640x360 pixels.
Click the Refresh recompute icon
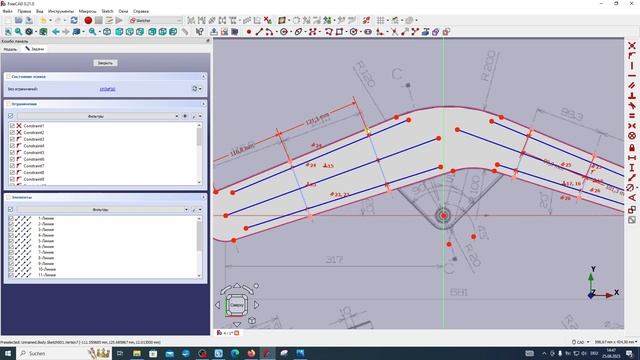click(74, 20)
